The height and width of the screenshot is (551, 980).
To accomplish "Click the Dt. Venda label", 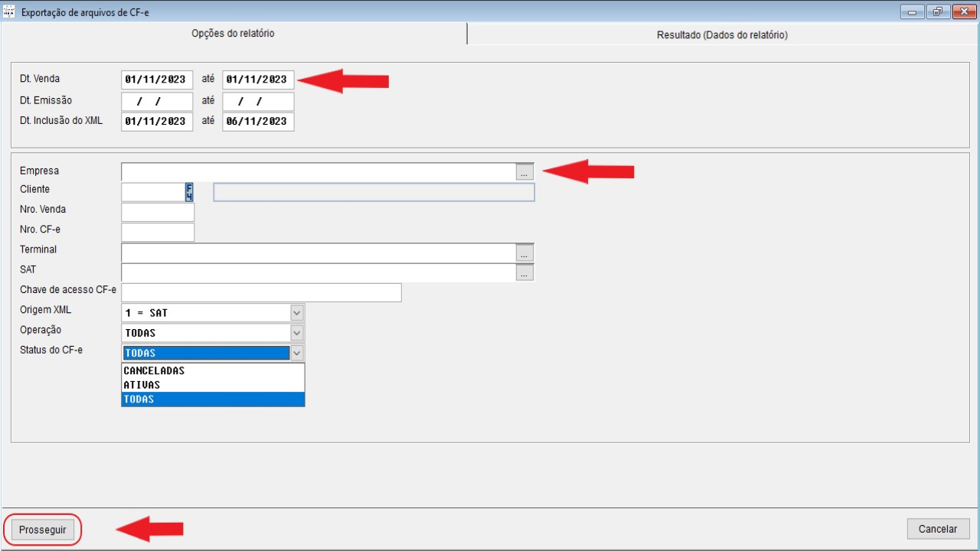I will [40, 79].
